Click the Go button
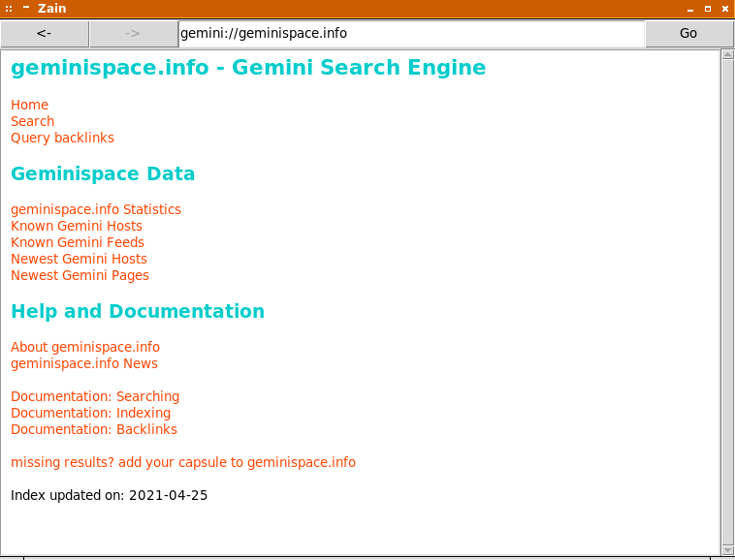 688,33
